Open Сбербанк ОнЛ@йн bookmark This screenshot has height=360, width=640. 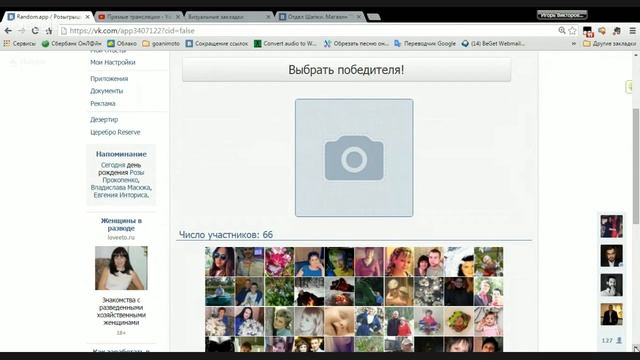coord(71,43)
